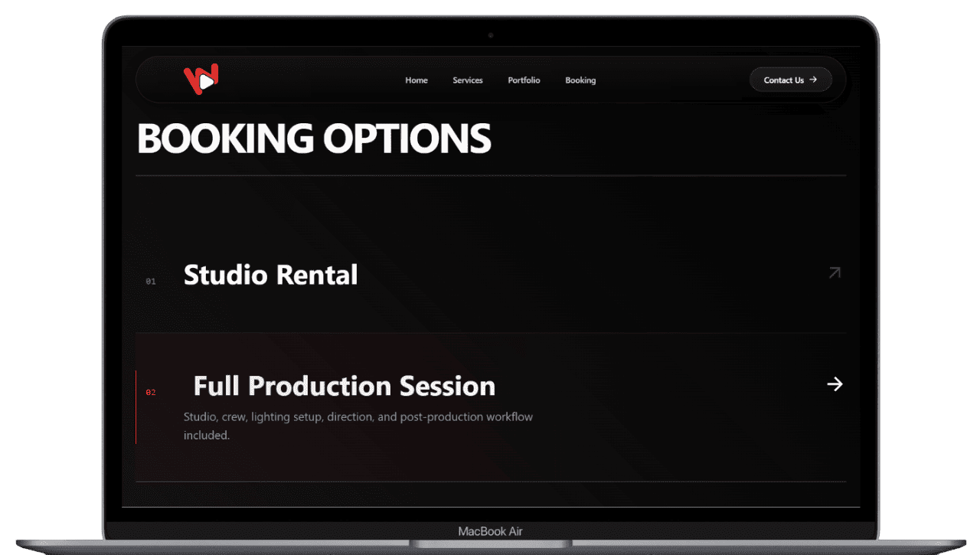The image size is (980, 555).
Task: Click the Full Production Session description text
Action: [x=358, y=417]
